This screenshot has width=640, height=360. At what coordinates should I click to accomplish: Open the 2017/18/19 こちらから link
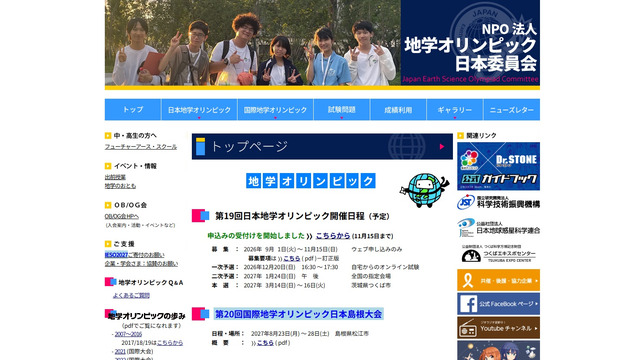pos(170,343)
